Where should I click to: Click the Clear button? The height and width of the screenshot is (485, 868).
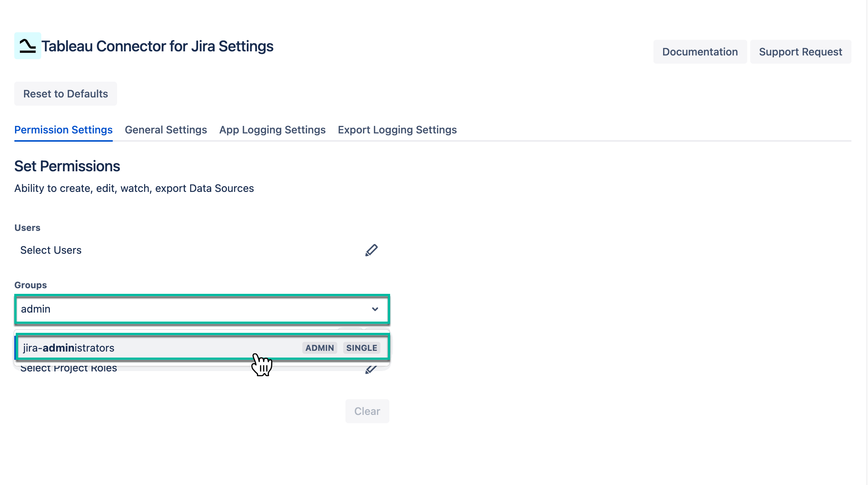coord(367,411)
